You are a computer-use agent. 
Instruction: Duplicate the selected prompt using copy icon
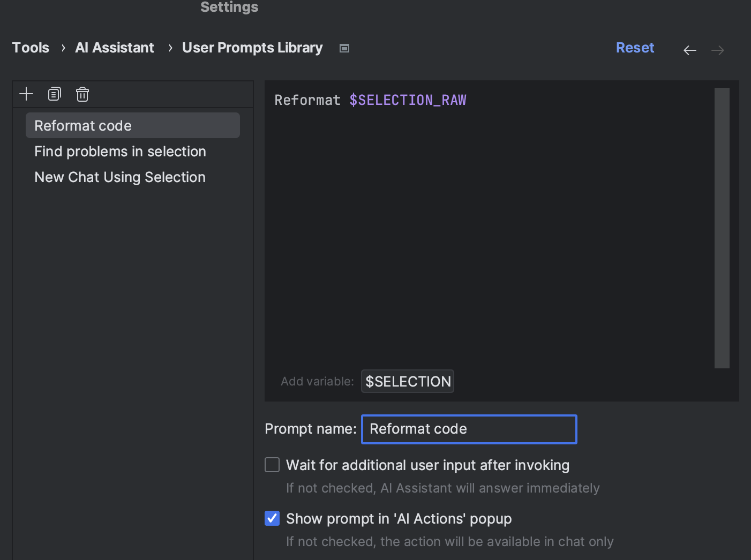click(x=55, y=94)
